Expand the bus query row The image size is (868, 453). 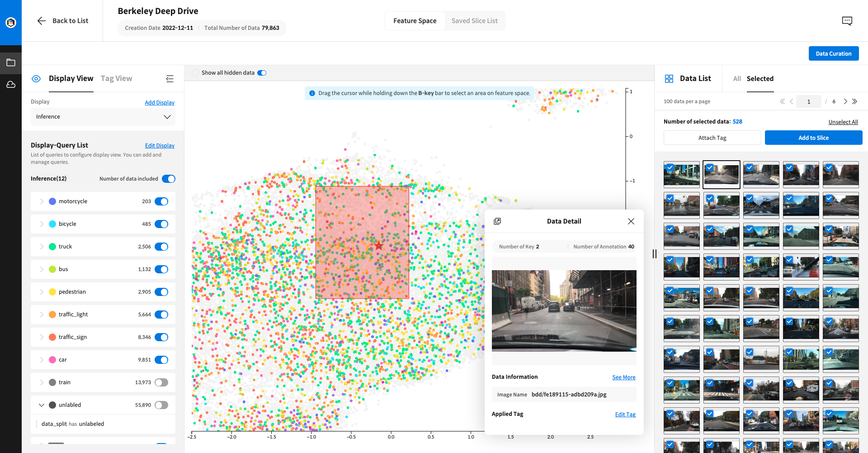click(42, 269)
